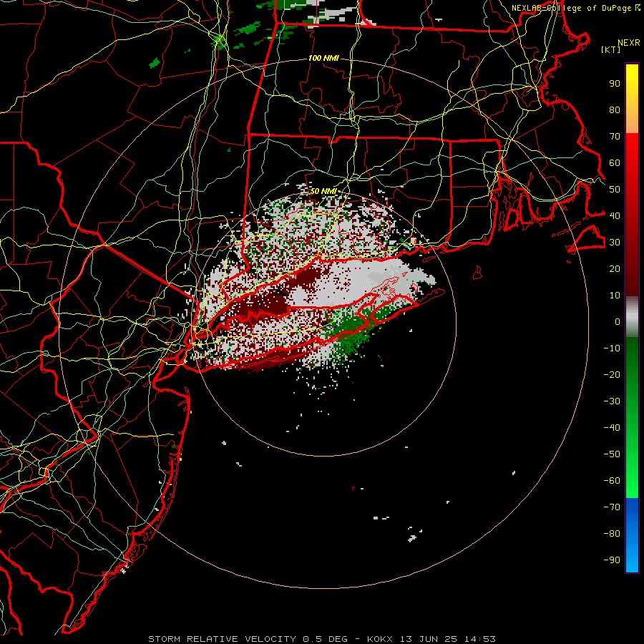Click the -10 scale value
This screenshot has height=644, width=644.
click(x=612, y=348)
